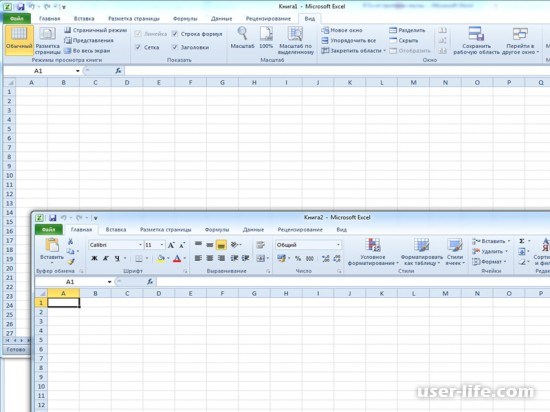Screen dimensions: 550x412
Task: Open Zoom (Масштаб) magnifier dialog
Action: coord(242,37)
